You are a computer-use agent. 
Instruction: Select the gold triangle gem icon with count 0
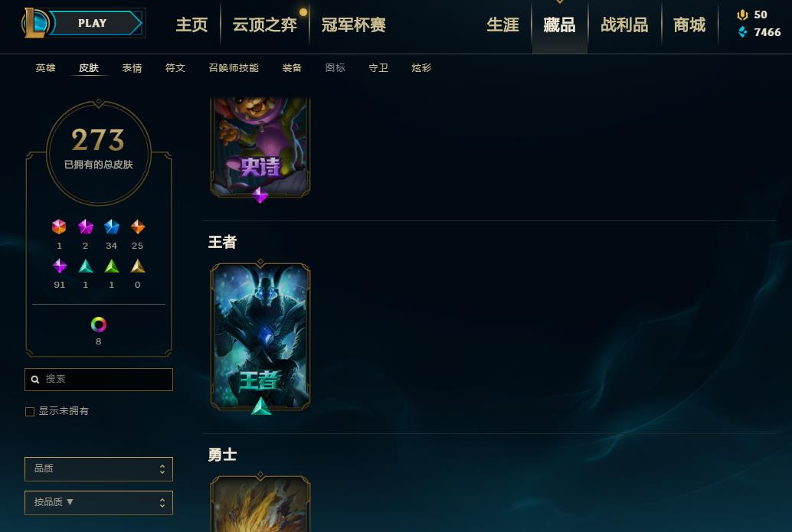(138, 266)
